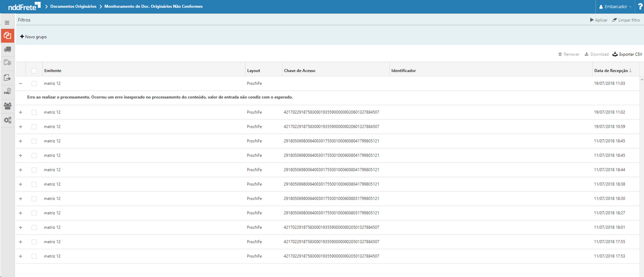Open the delivery truck sidebar section
Screen dimensions: 644x277
tap(7, 62)
